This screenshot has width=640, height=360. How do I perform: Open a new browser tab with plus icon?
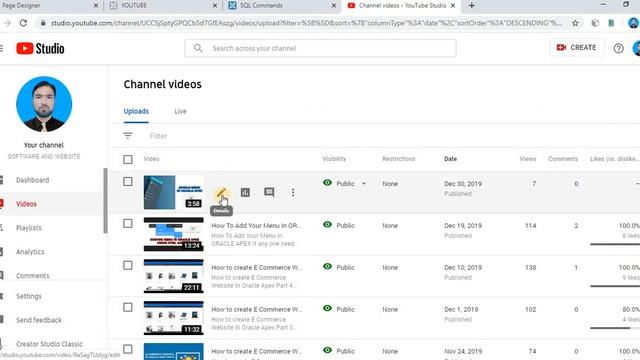(x=471, y=5)
